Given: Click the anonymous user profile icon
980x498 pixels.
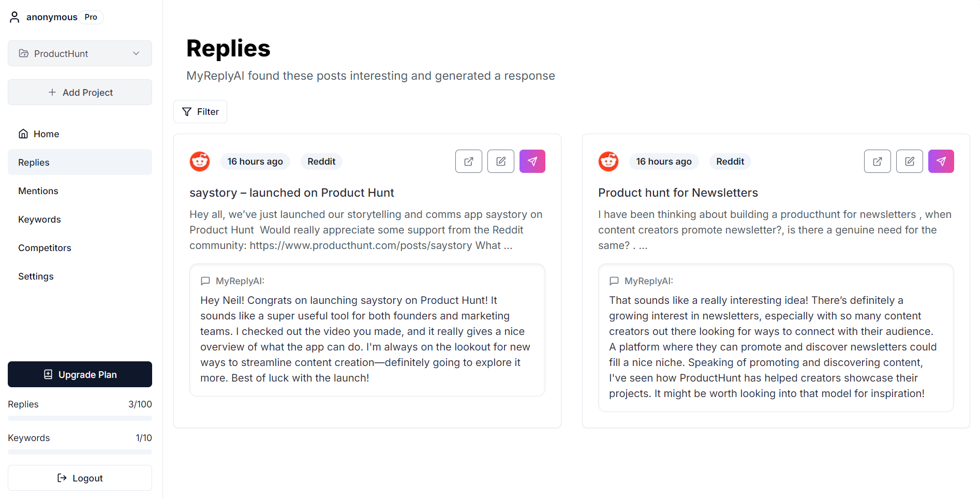Looking at the screenshot, I should [x=14, y=17].
